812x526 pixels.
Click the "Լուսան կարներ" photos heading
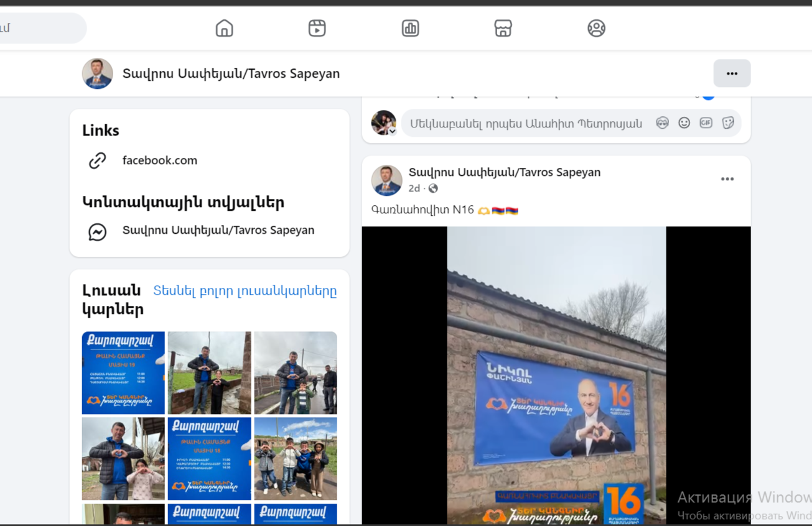pos(113,300)
